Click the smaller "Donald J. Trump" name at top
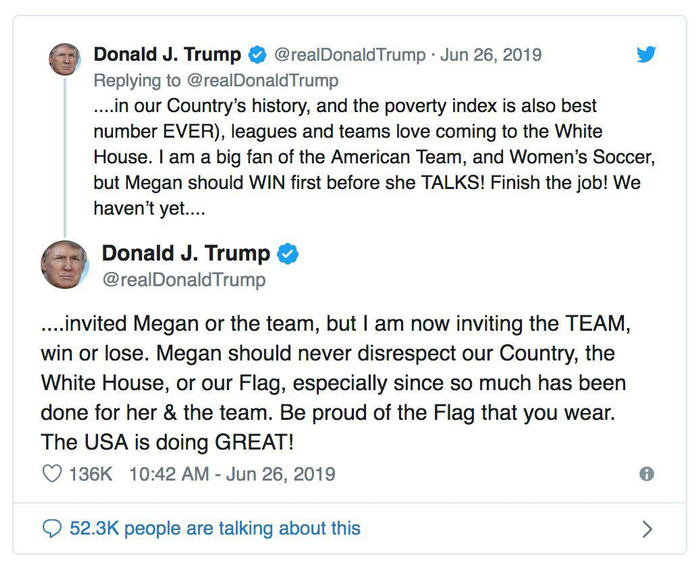Screen dimensions: 700x567 click(167, 55)
